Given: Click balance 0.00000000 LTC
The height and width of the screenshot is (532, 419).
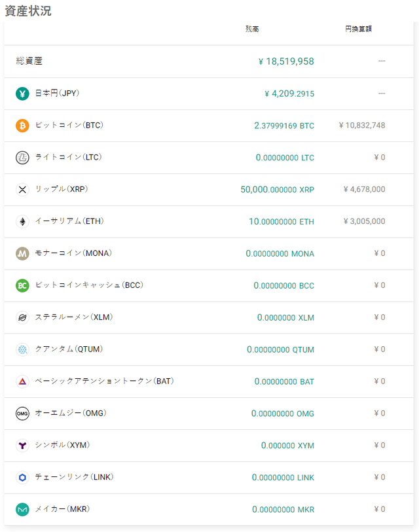Looking at the screenshot, I should tap(285, 158).
